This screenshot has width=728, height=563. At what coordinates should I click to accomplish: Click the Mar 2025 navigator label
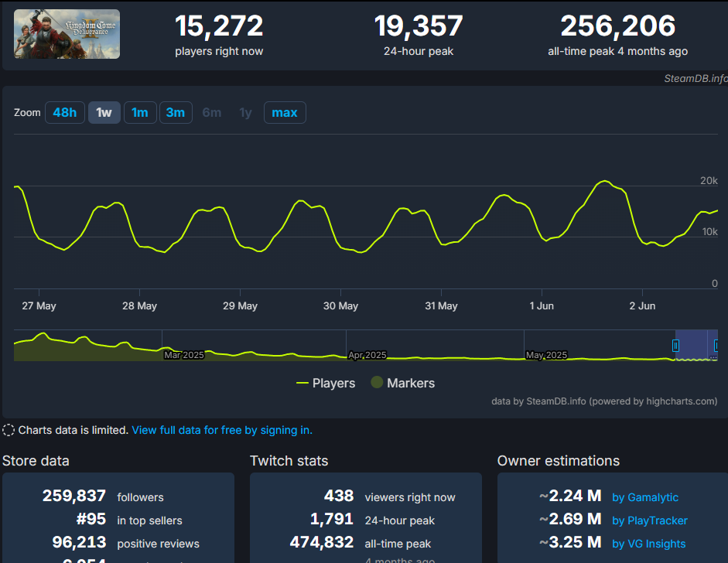click(x=184, y=355)
